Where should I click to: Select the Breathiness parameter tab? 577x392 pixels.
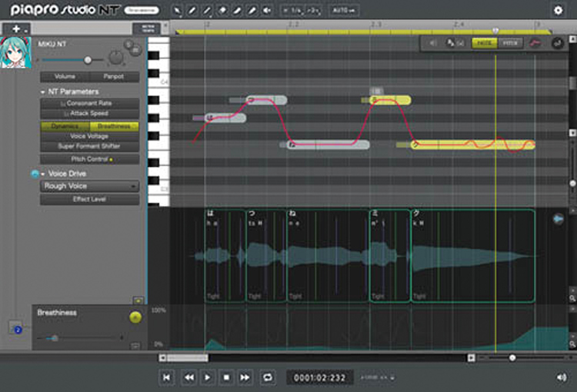point(114,126)
